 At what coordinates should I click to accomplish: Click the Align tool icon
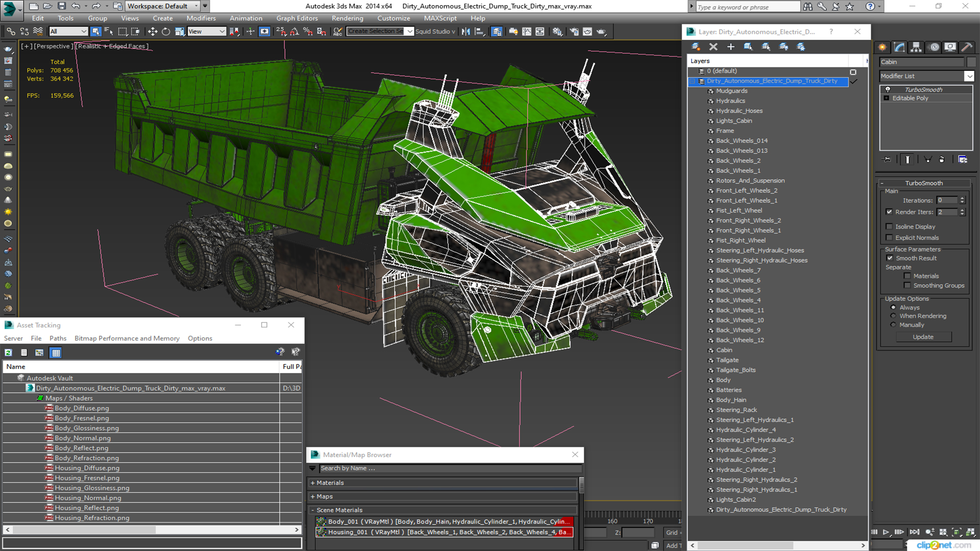[479, 32]
